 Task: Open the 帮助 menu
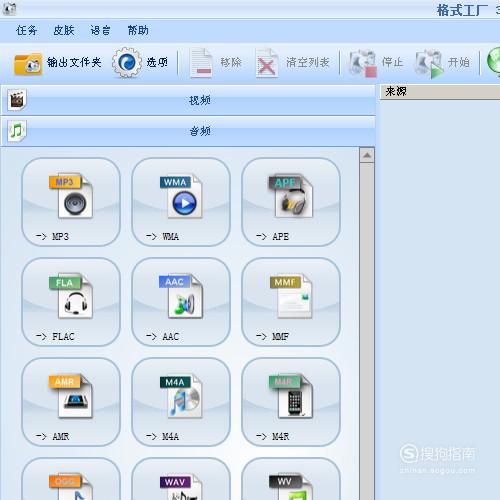point(138,31)
